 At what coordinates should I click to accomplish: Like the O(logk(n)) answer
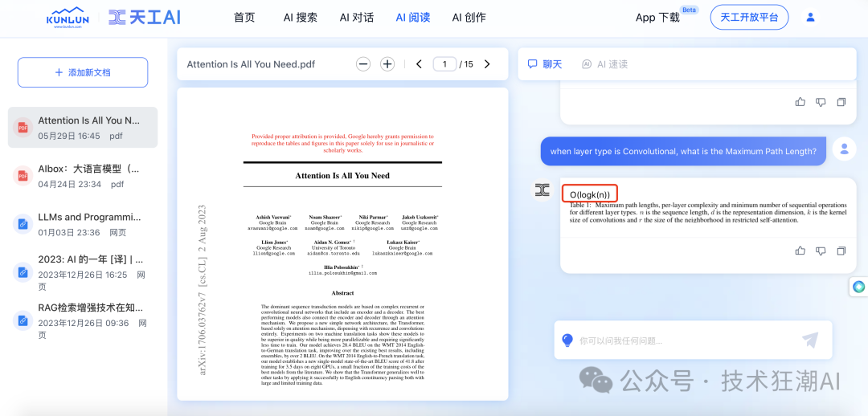(x=800, y=251)
